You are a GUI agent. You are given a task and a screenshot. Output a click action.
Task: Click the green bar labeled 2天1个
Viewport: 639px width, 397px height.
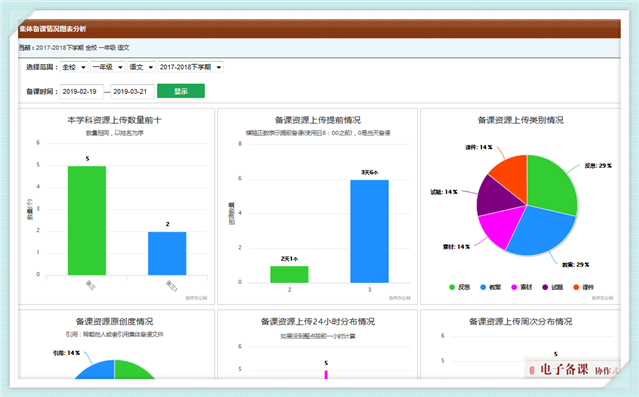coord(289,274)
